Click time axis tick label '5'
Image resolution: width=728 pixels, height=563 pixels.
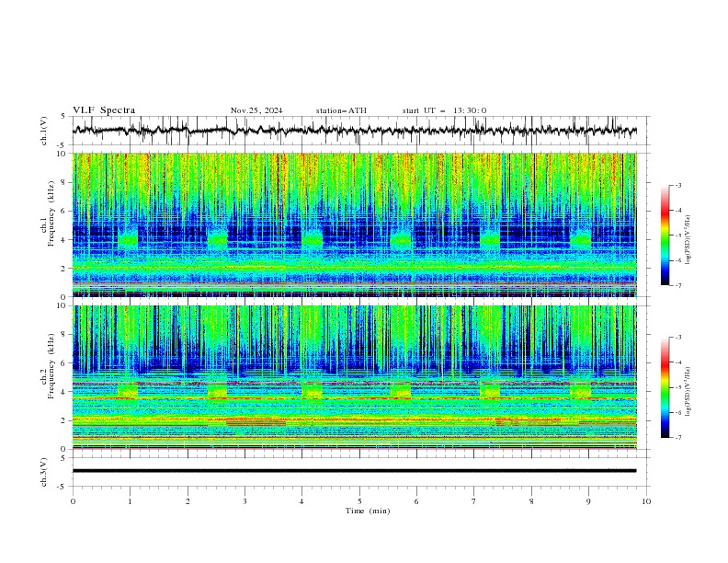tap(359, 501)
